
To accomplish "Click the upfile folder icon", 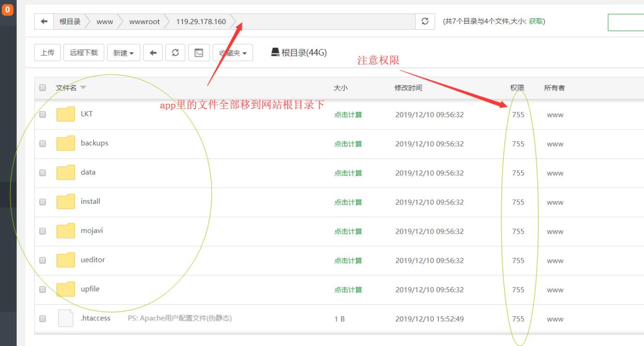I will click(x=65, y=290).
